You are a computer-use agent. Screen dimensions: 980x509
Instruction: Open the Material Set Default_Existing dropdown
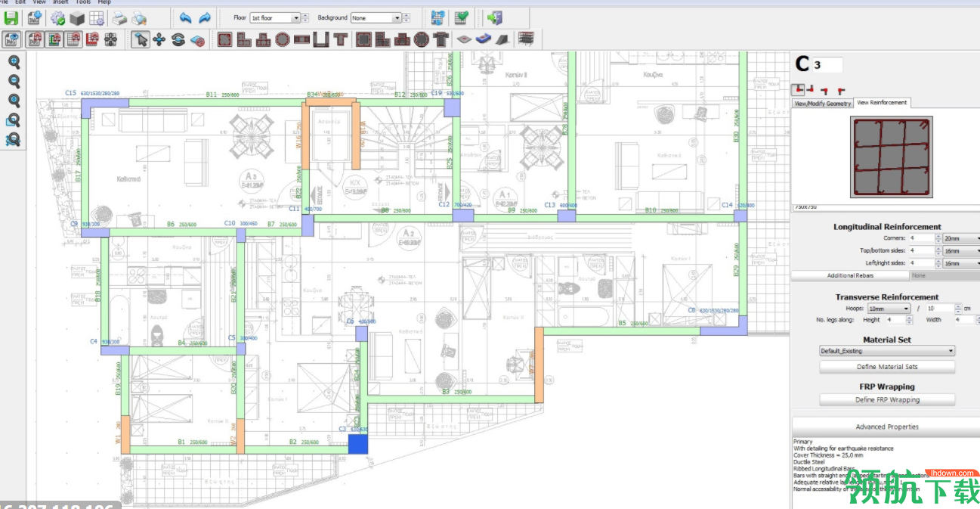click(887, 351)
